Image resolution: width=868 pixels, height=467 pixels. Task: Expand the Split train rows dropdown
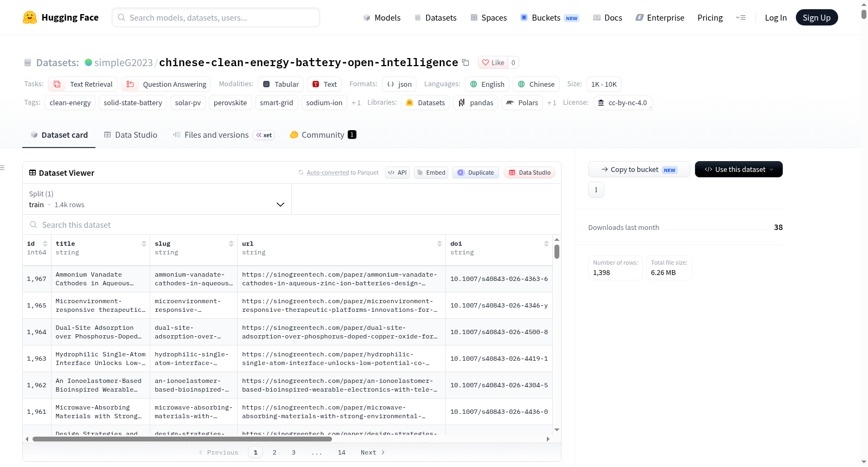[157, 199]
